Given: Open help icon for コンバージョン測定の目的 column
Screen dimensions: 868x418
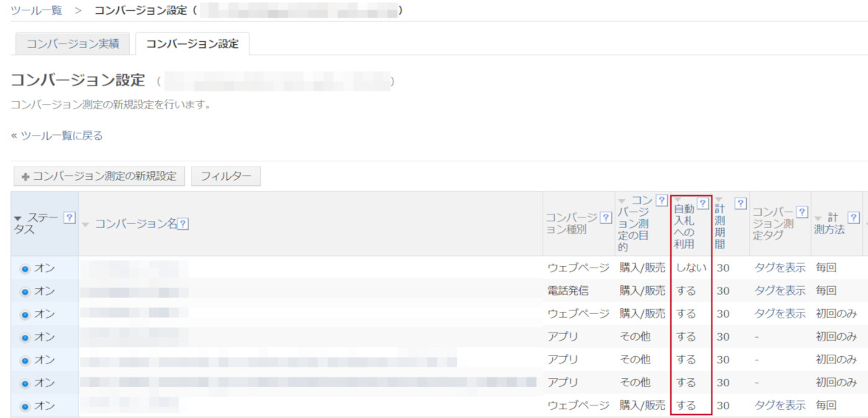Looking at the screenshot, I should click(x=661, y=201).
